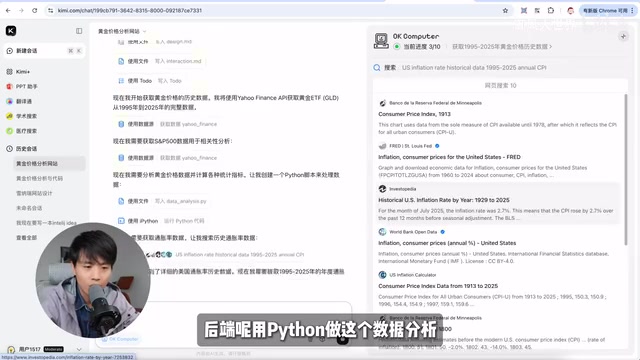Open Chrome profile avatar
The height and width of the screenshot is (360, 640).
coord(571,11)
